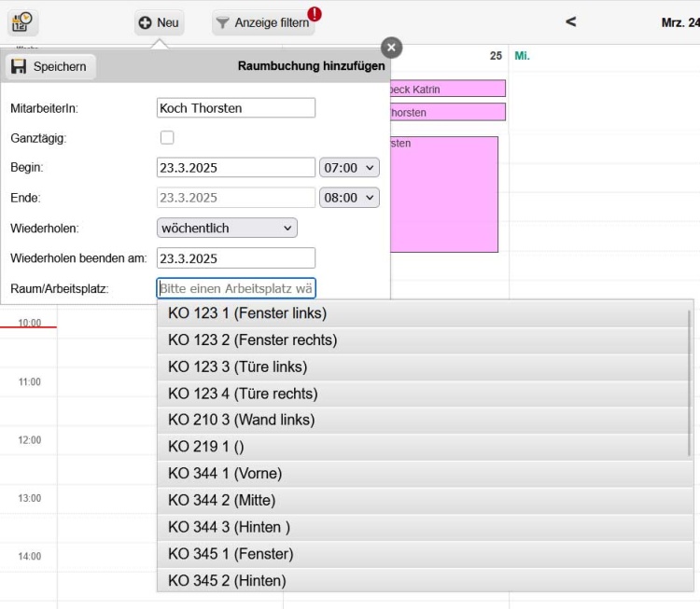Screen dimensions: 700x609
Task: Click Speichern to save the booking
Action: (50, 66)
